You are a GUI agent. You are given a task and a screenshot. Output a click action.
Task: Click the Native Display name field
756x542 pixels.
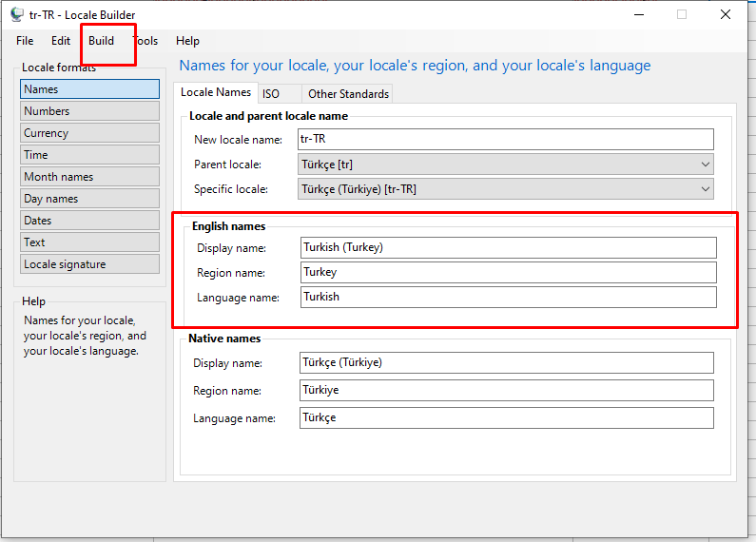tap(506, 362)
